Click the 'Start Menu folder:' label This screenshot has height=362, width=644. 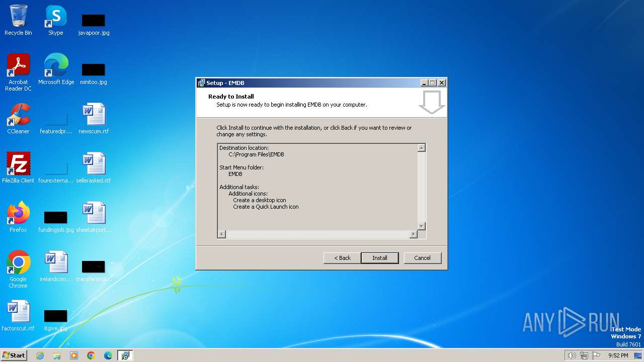coord(242,167)
